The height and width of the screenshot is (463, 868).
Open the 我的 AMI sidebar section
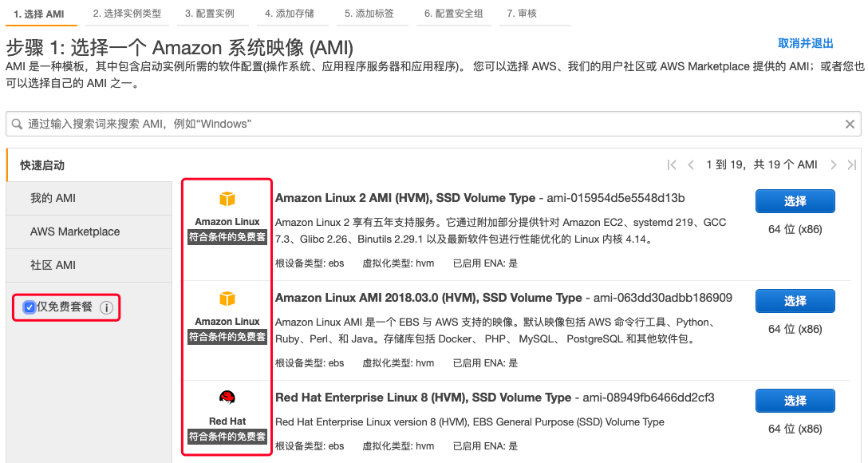point(89,198)
